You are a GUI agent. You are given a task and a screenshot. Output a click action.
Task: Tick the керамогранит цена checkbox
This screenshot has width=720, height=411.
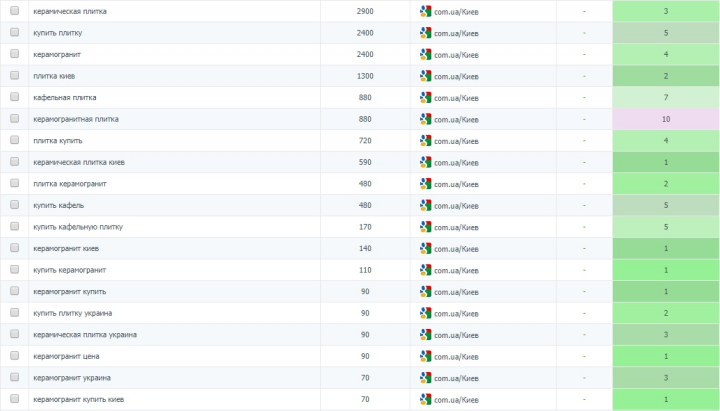(15, 356)
